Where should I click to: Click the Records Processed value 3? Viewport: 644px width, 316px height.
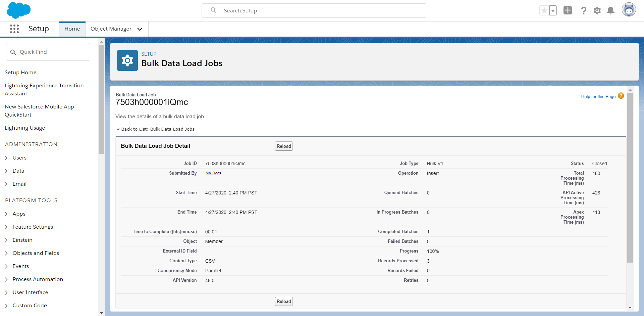click(x=428, y=261)
